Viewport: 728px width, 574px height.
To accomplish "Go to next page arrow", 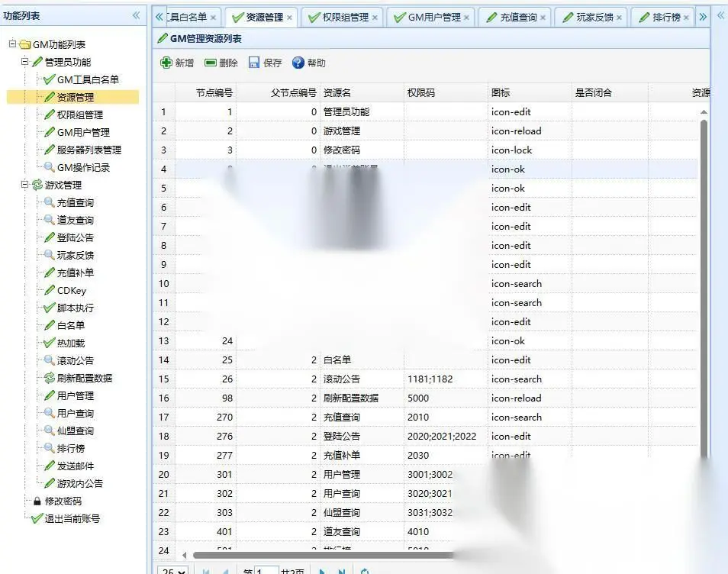I will coord(322,571).
